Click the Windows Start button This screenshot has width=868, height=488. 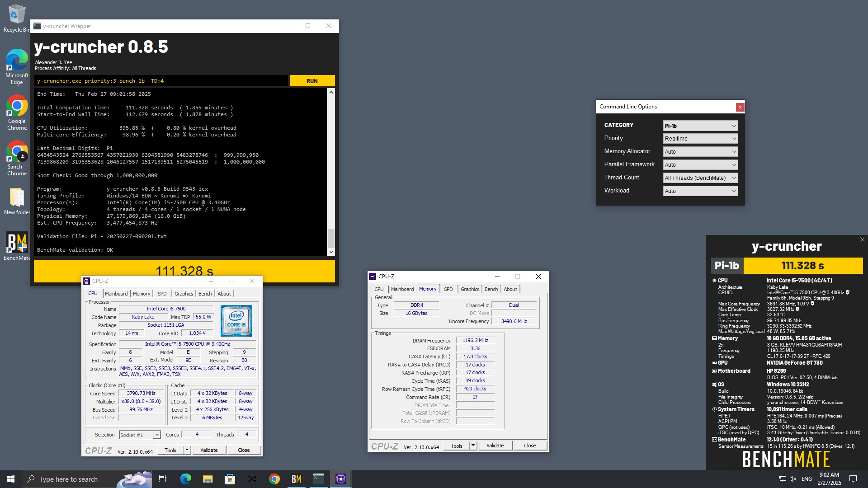pos(11,479)
